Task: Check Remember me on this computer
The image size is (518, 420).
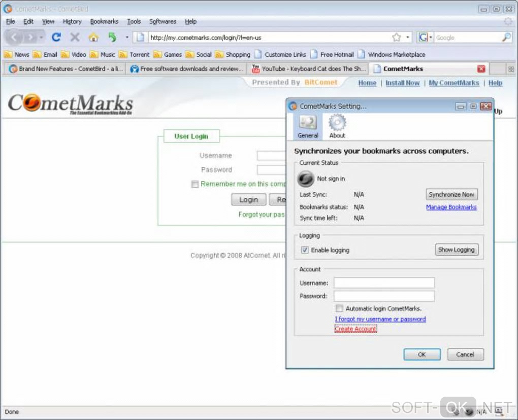Action: (195, 184)
